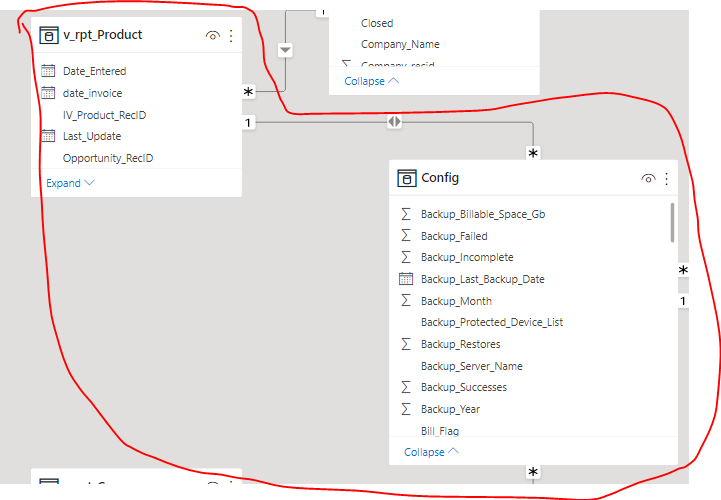Click the sigma icon beside Backup_Incomplete
The image size is (721, 500).
(x=406, y=257)
